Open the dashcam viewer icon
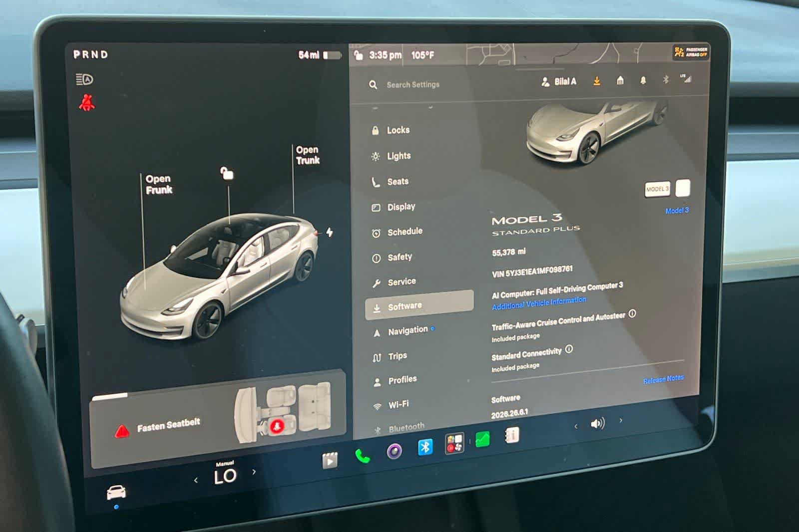 tap(330, 461)
